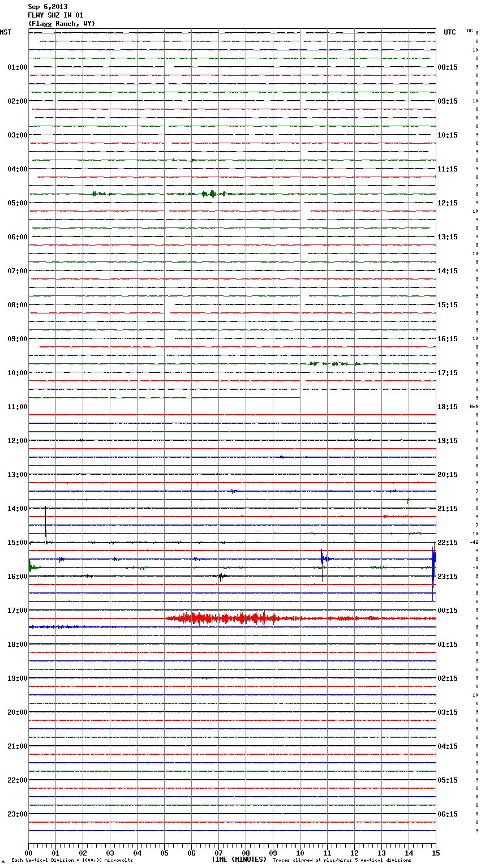Click the location label "(Flagg Ranch, WY)"

[x=62, y=24]
